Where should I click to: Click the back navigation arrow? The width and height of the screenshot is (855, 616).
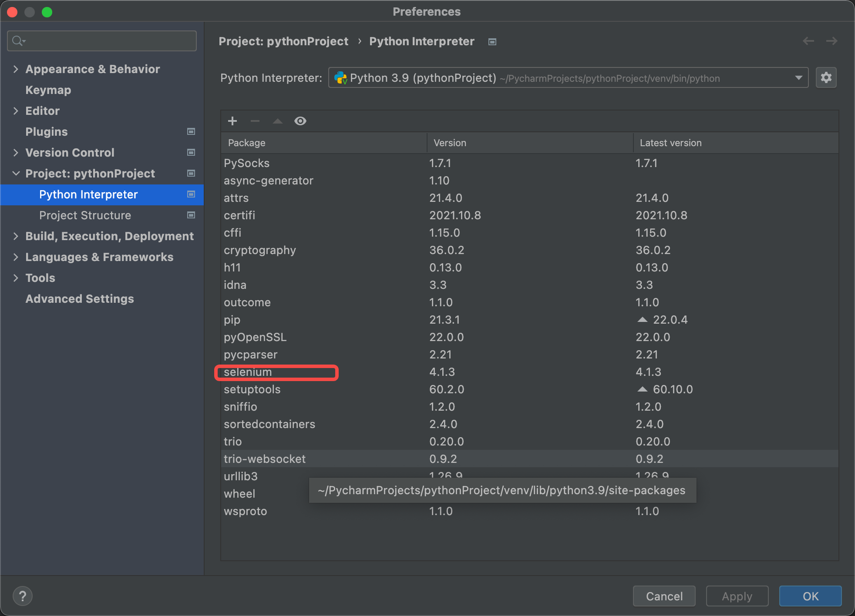pos(808,41)
